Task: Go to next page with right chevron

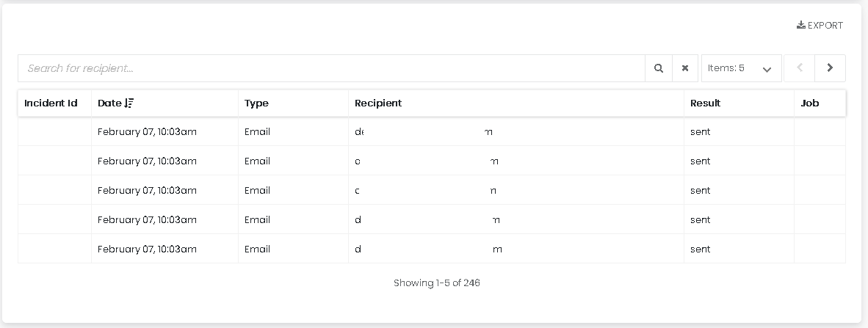Action: (x=830, y=68)
